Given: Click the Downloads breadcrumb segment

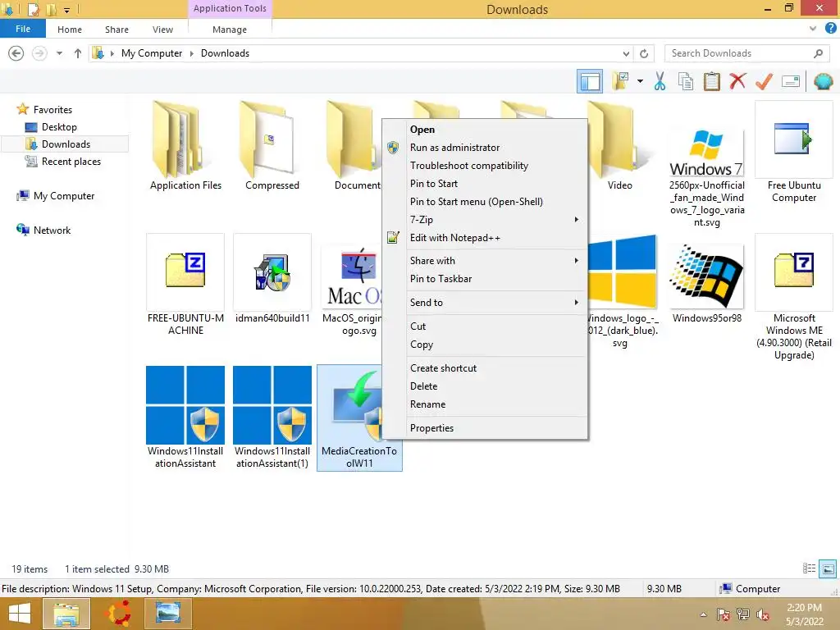Looking at the screenshot, I should 225,53.
